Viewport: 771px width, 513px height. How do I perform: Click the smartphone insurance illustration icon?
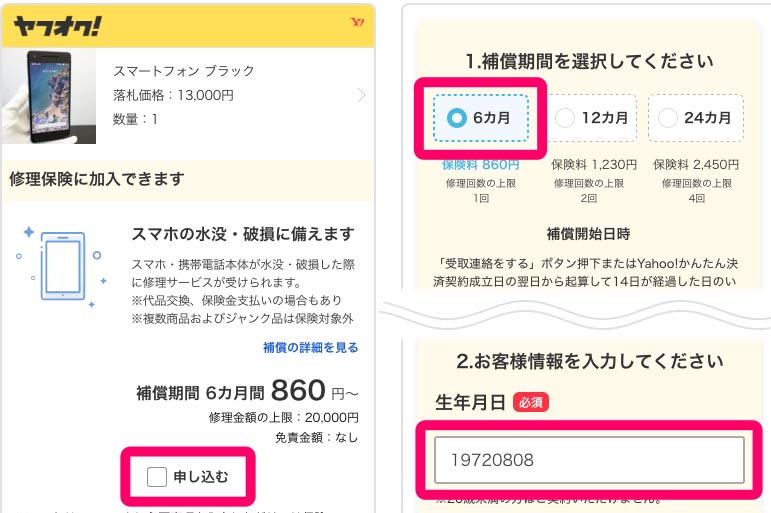point(61,264)
